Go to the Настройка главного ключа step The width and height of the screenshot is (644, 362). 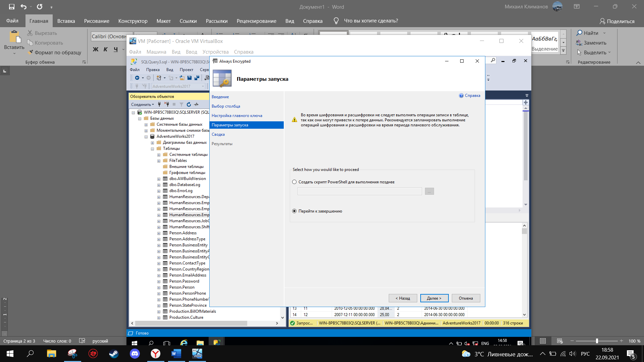(x=237, y=116)
